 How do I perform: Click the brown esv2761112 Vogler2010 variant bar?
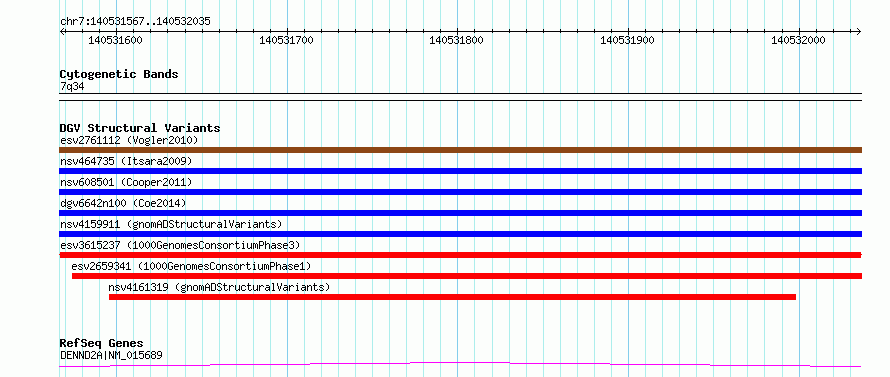(460, 150)
